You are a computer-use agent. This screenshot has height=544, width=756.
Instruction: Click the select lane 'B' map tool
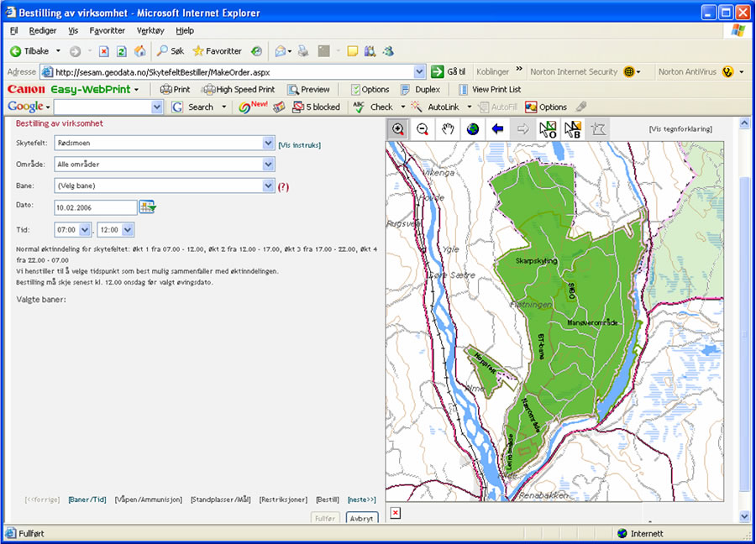click(x=573, y=128)
